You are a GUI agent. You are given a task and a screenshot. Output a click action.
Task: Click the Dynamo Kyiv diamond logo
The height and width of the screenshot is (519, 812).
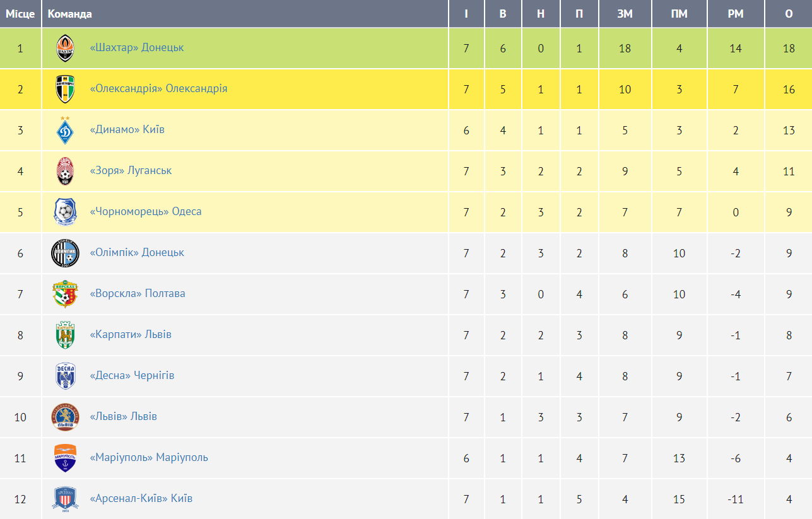(x=65, y=130)
